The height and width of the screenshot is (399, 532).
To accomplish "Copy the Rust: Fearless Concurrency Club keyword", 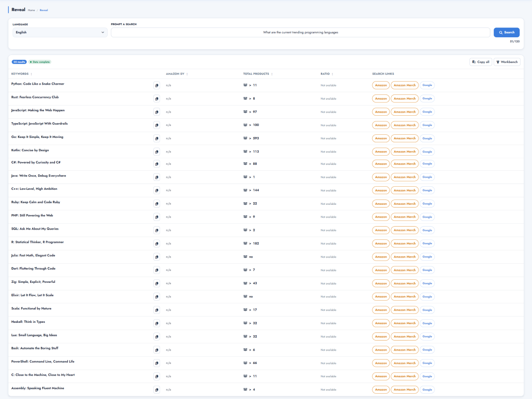I will click(x=156, y=99).
